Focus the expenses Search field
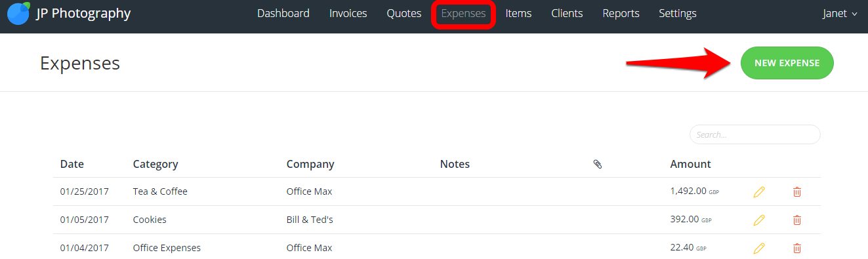The width and height of the screenshot is (868, 259). pos(755,134)
